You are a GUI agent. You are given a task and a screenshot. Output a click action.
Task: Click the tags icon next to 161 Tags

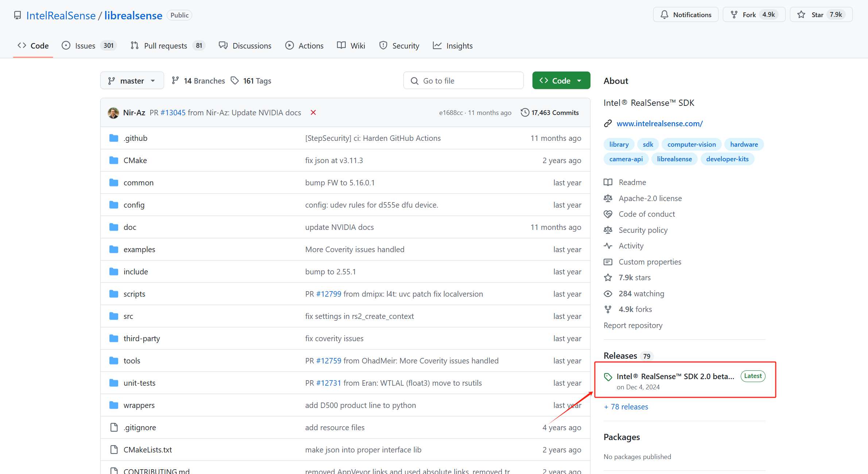click(x=235, y=81)
